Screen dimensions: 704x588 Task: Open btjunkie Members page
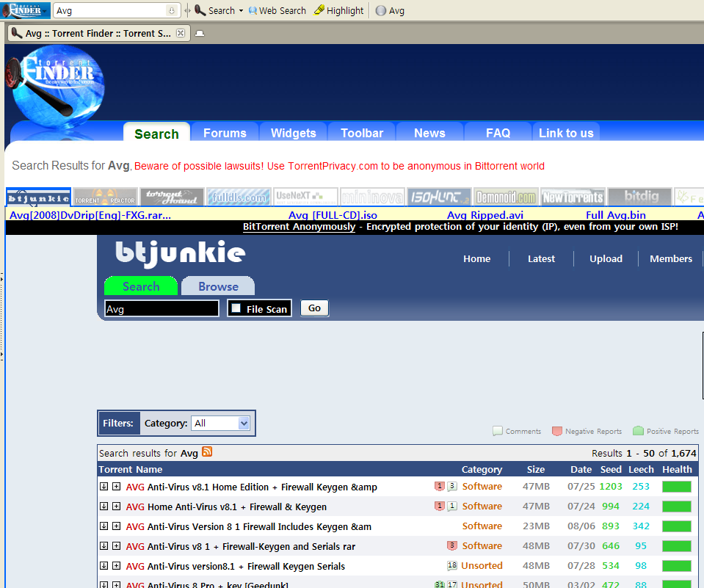click(671, 259)
